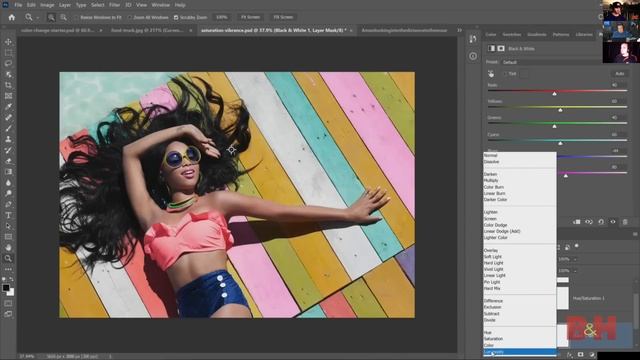Select the Spot Healing Brush tool

point(8,118)
